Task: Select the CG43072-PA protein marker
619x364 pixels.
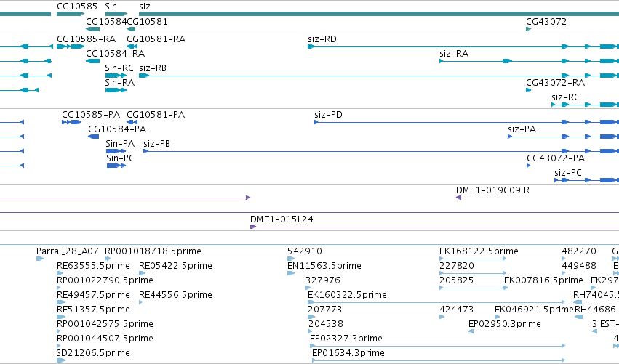Action: (x=529, y=166)
